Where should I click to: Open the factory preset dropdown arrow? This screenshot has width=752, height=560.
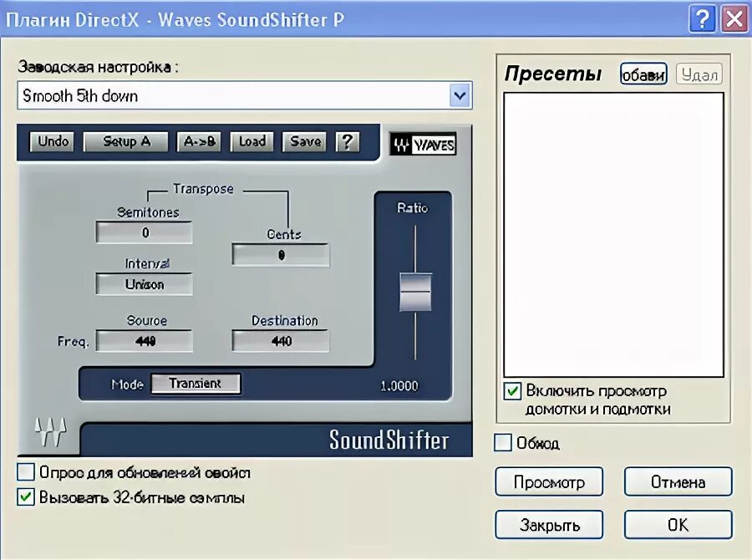(460, 95)
